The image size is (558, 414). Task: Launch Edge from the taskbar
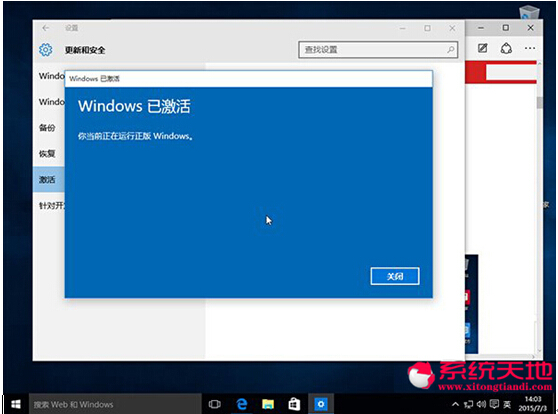click(242, 404)
